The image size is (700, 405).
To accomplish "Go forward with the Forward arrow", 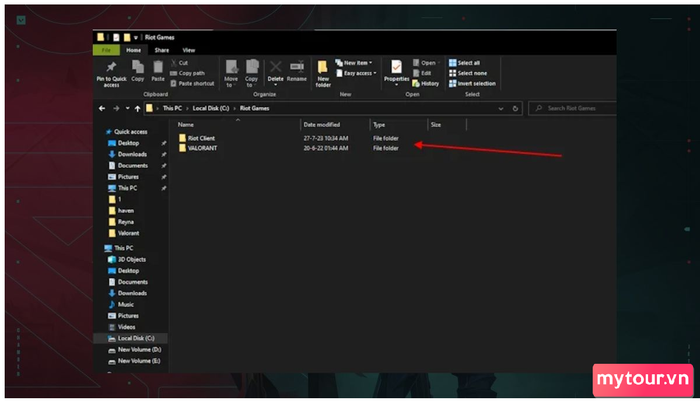I will pos(116,109).
